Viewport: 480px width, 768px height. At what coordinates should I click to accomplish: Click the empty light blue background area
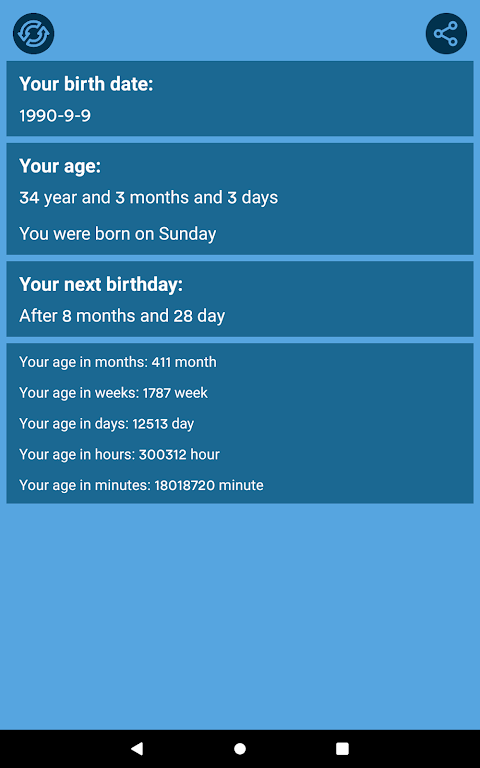240,616
